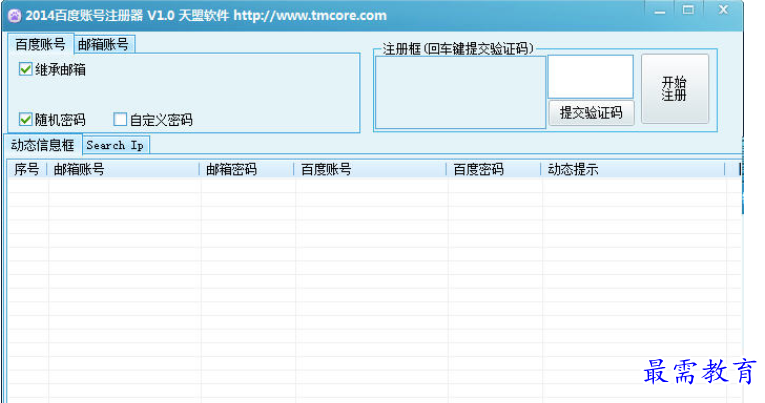Click the 邮箱密码 column header
This screenshot has width=765, height=403.
click(x=246, y=169)
